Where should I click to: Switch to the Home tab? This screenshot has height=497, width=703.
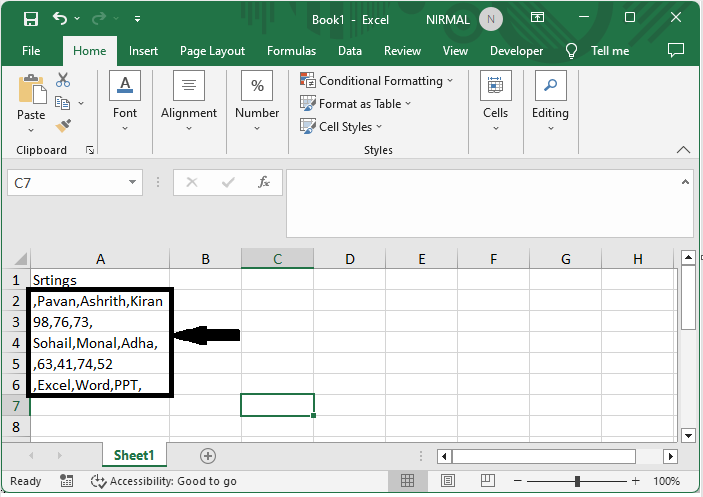[x=90, y=51]
